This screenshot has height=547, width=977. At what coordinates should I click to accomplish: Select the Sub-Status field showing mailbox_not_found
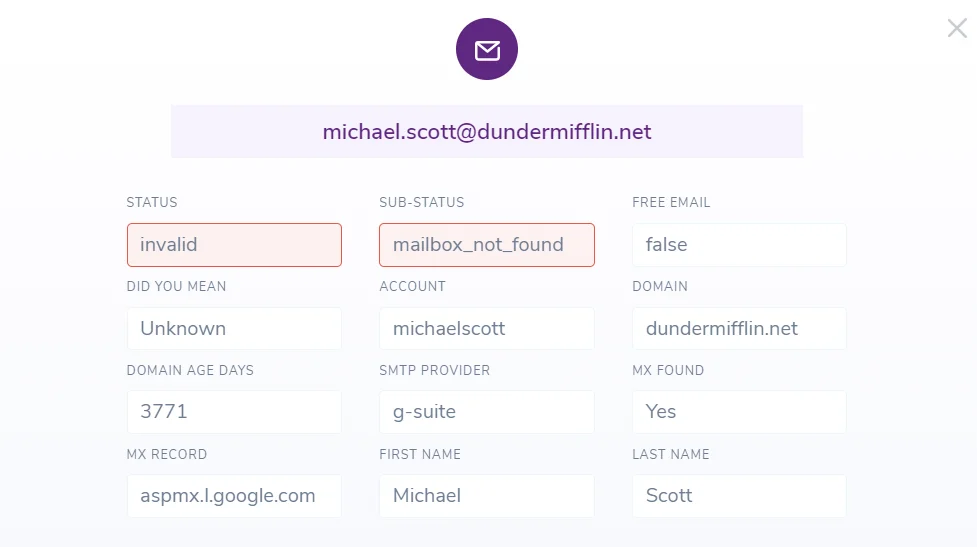coord(486,245)
